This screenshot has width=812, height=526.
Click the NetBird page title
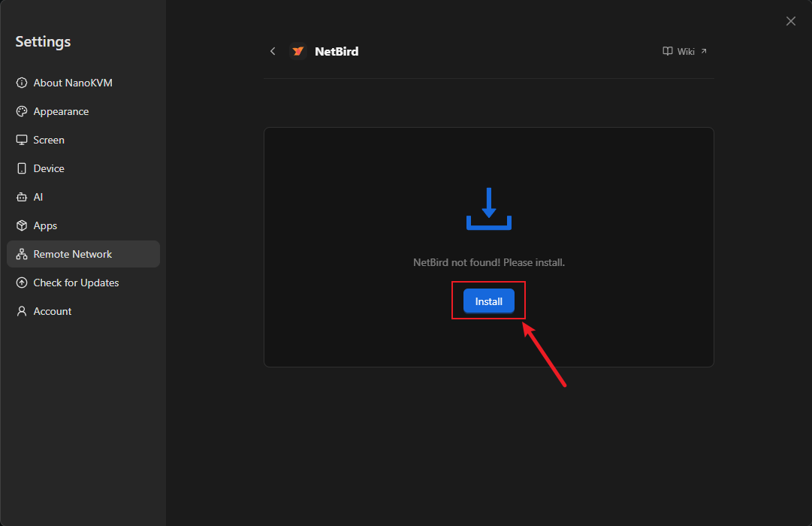pyautogui.click(x=337, y=51)
